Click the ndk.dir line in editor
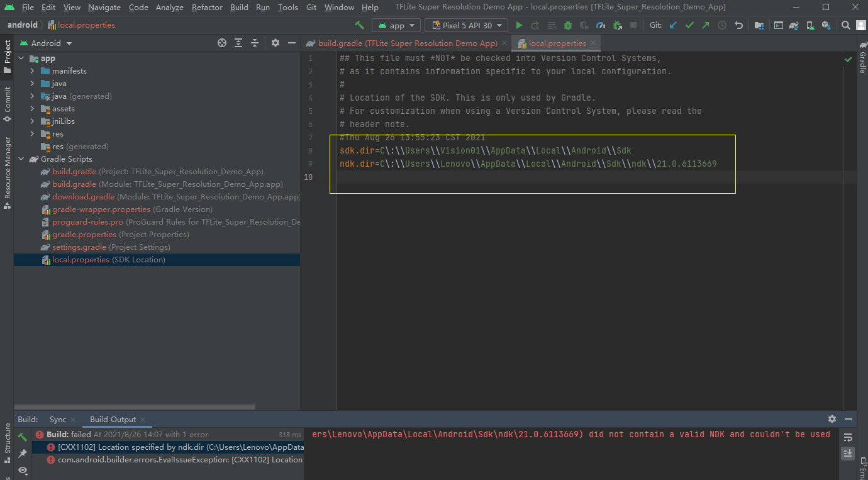The height and width of the screenshot is (480, 868). pos(528,164)
